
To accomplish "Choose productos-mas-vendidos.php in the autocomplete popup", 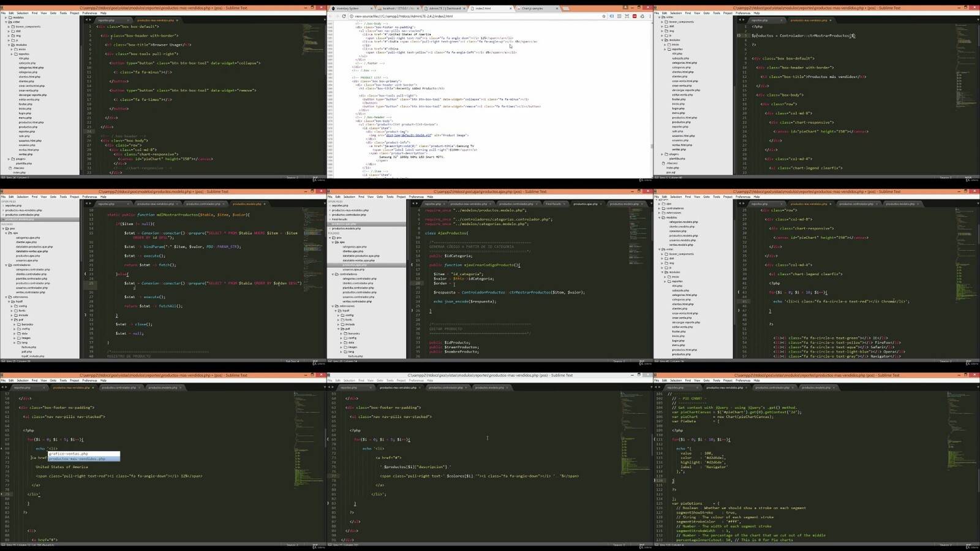I will (84, 458).
